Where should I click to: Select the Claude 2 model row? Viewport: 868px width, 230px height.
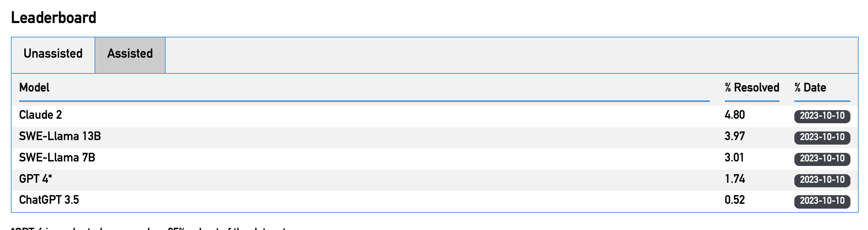coord(40,115)
